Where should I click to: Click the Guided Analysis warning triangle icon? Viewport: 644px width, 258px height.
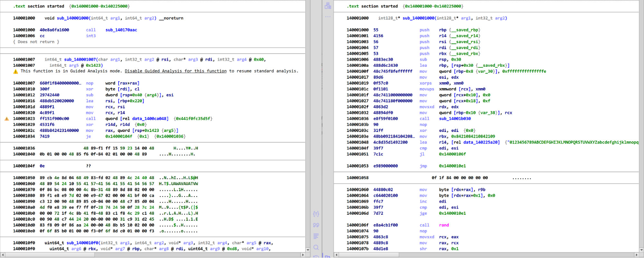(15, 71)
